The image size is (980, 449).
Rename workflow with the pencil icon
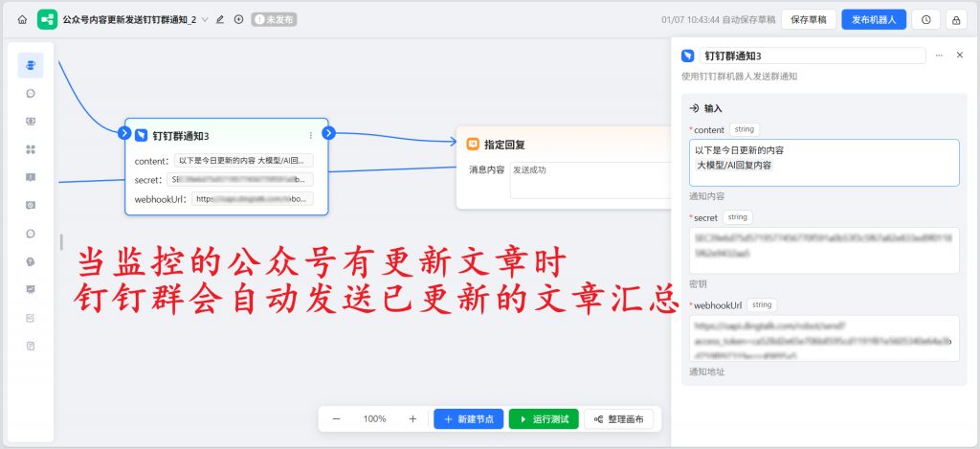[x=220, y=19]
